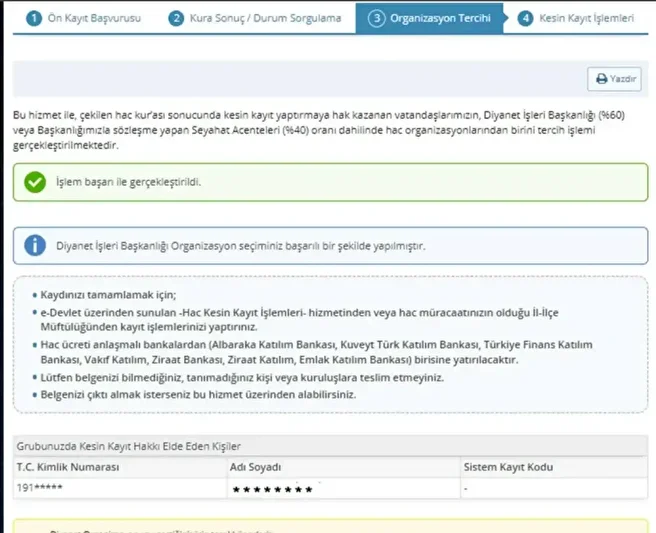Click the Sistem Kayıt Kodu column header
The height and width of the screenshot is (533, 656).
point(508,467)
